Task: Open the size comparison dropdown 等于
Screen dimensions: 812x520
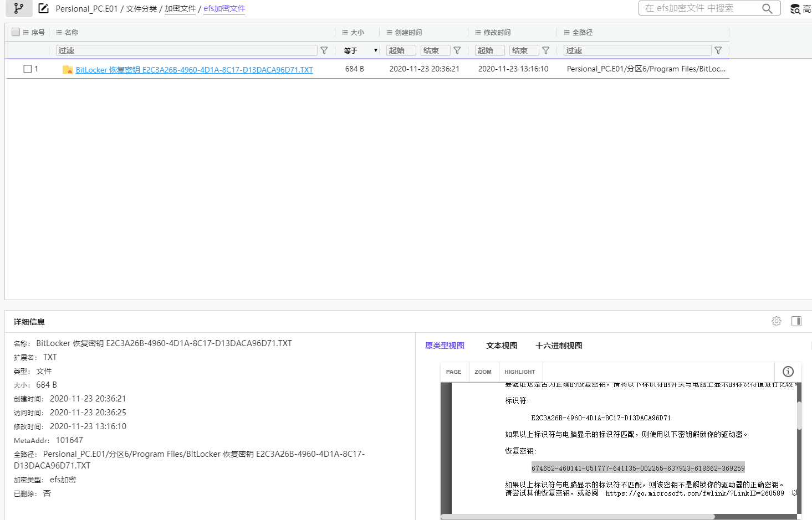Action: (x=360, y=50)
